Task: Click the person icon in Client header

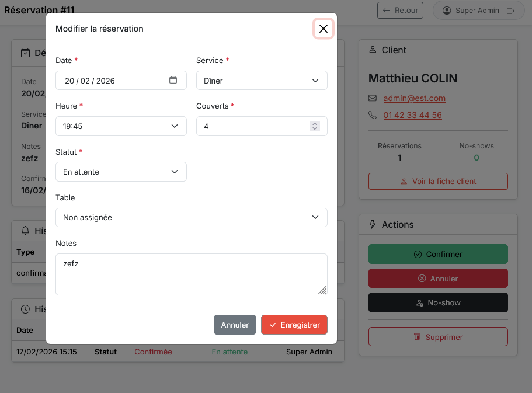Action: [x=373, y=50]
